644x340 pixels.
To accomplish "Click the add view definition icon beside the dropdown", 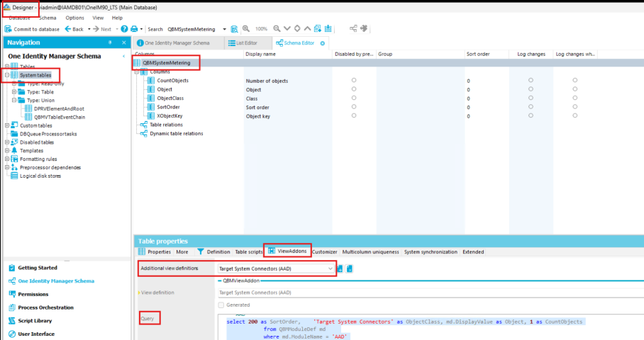I will tap(340, 268).
